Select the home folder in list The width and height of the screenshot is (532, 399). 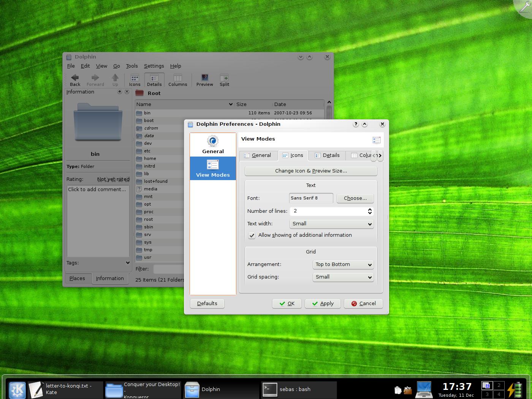pyautogui.click(x=150, y=158)
